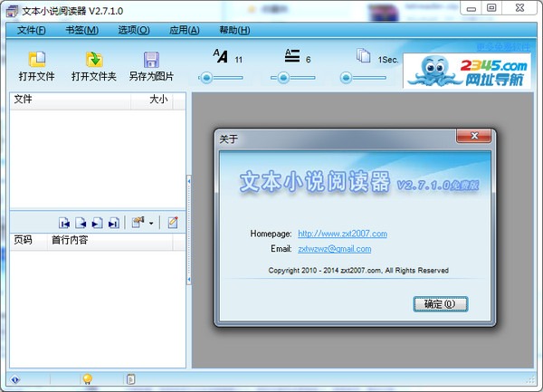Open the 书签(M) menu
This screenshot has height=392, width=543.
[82, 30]
